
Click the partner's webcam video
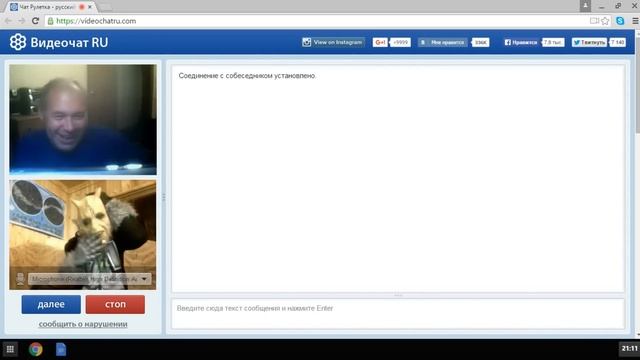click(x=83, y=119)
